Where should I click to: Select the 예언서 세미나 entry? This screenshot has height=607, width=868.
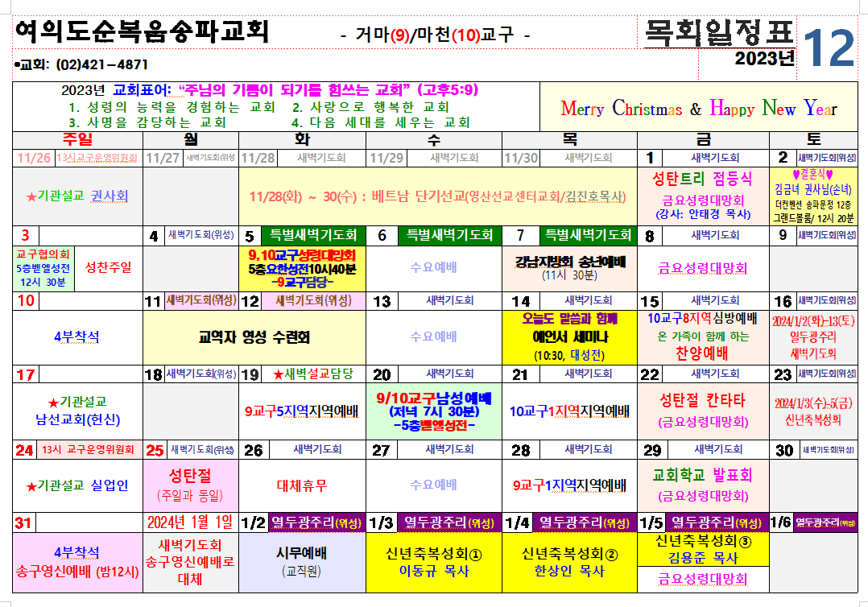tap(569, 337)
